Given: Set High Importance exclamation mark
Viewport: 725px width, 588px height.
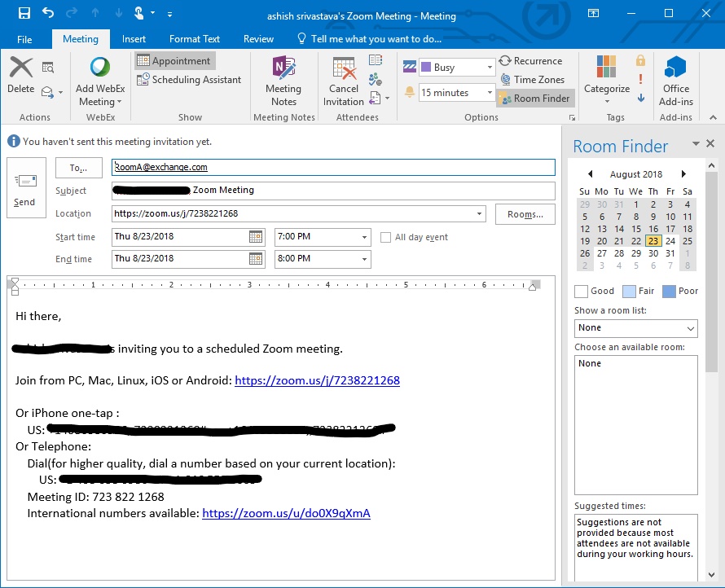Looking at the screenshot, I should pos(640,79).
